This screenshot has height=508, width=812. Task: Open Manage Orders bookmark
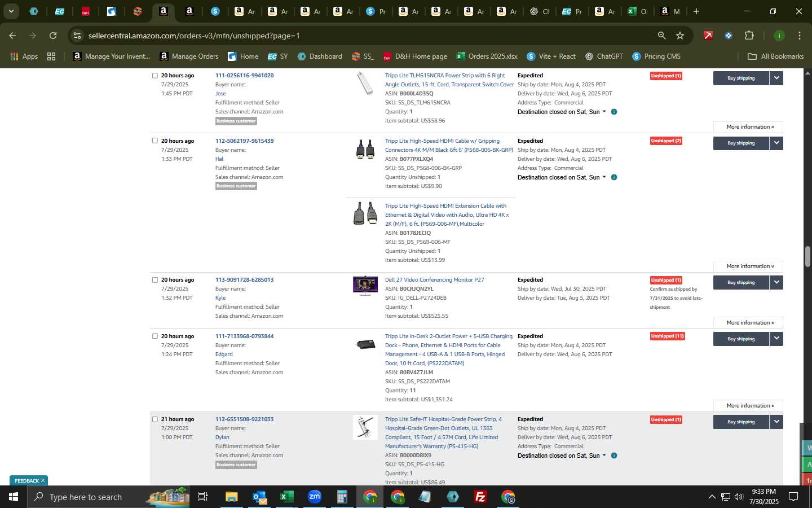[x=189, y=56]
